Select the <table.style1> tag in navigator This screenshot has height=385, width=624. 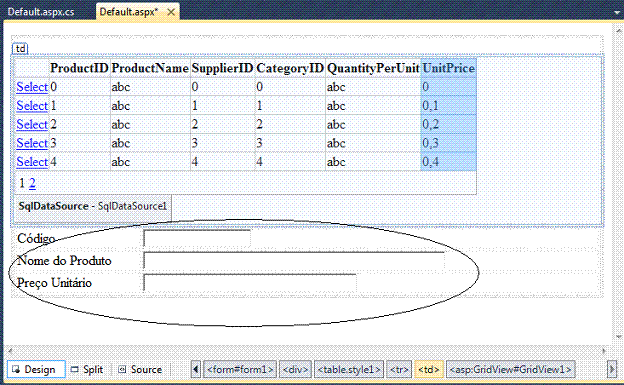[349, 369]
